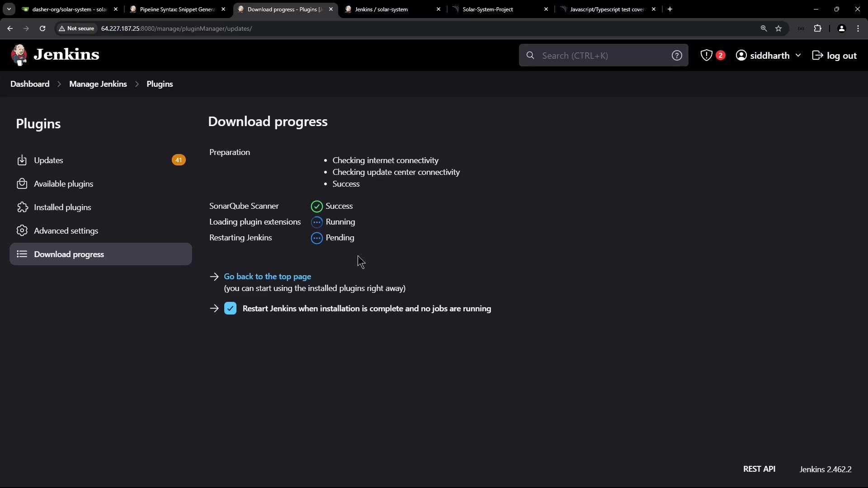Screen dimensions: 868x488
Task: Bookmark this page with the star icon
Action: [x=778, y=28]
